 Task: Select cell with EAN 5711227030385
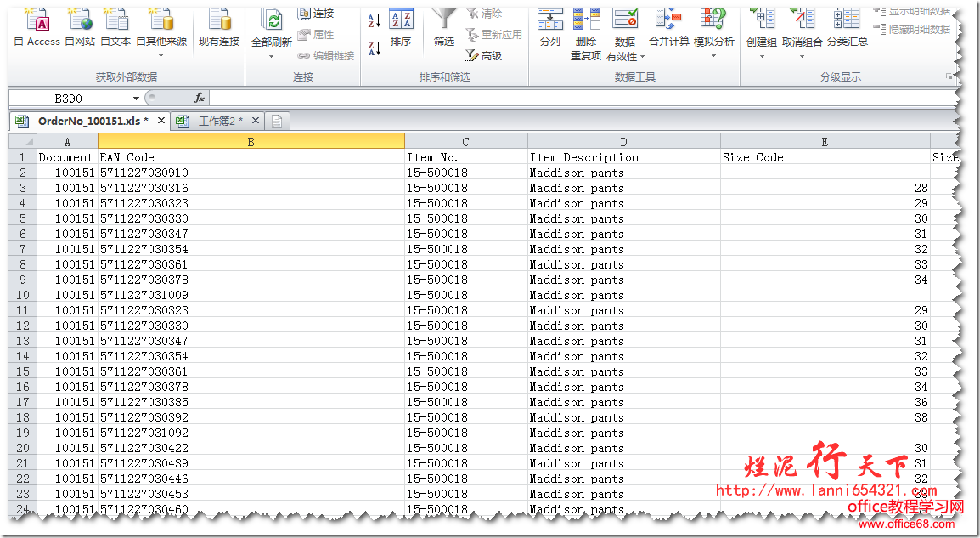point(251,402)
